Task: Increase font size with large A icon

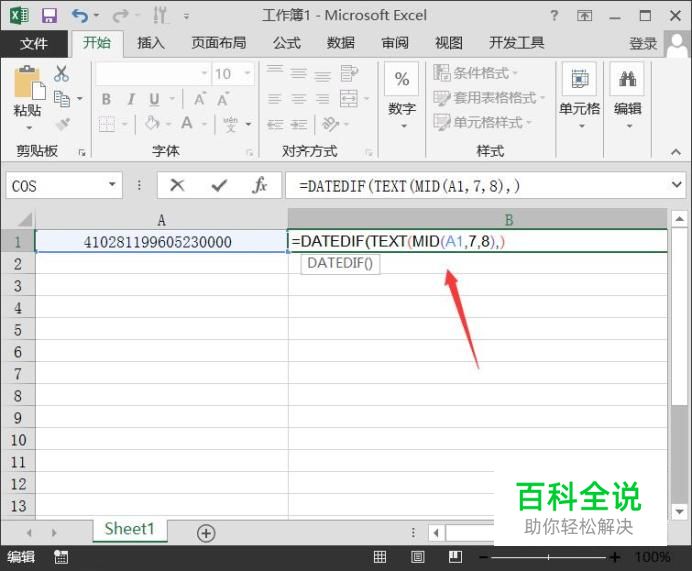Action: click(199, 99)
